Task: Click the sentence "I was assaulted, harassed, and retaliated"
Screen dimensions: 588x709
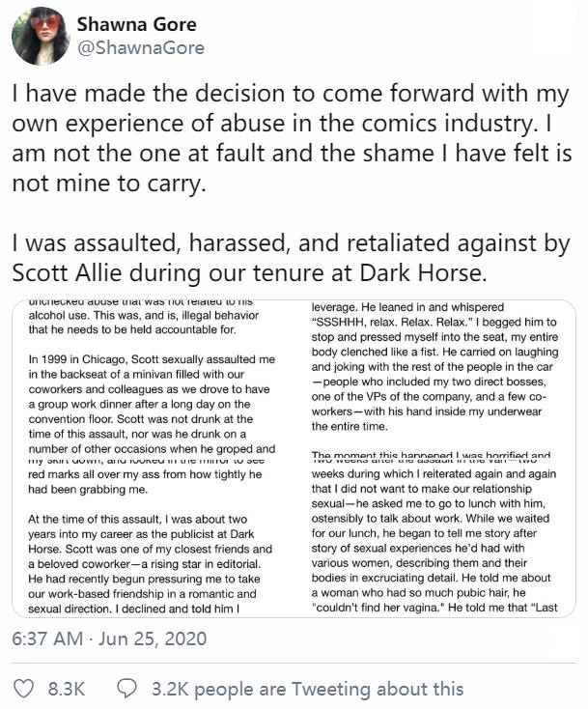Action: click(292, 258)
